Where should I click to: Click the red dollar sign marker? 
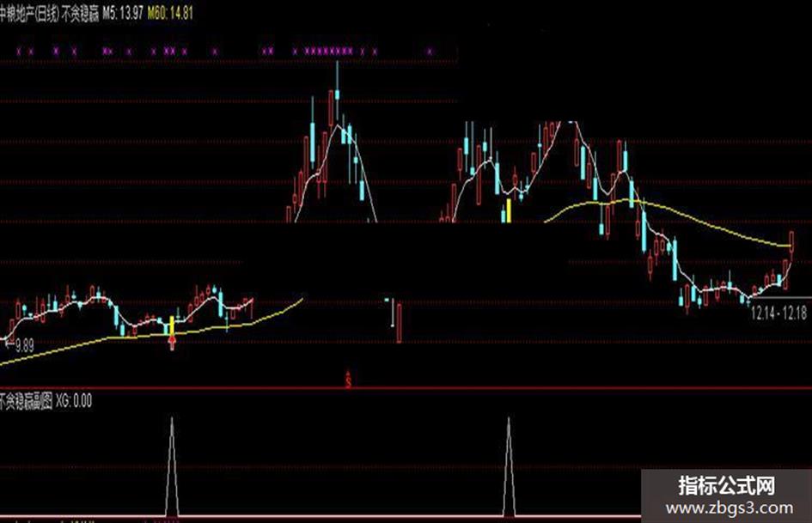pos(349,380)
